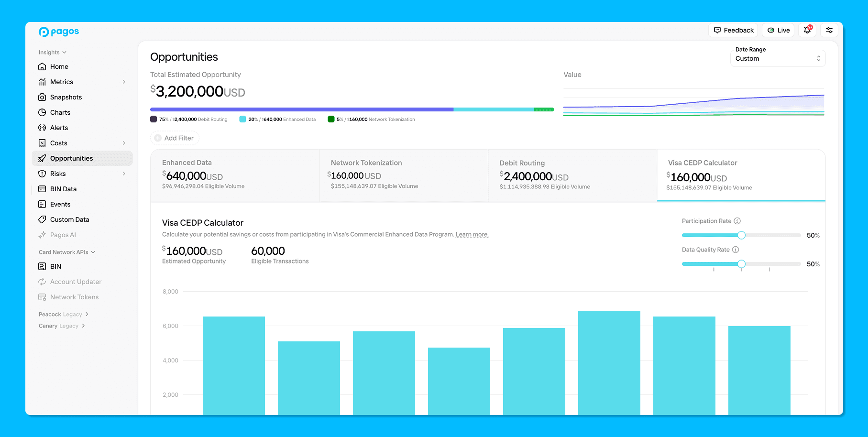This screenshot has height=437, width=868.
Task: Click the BIN Data card icon
Action: [42, 189]
